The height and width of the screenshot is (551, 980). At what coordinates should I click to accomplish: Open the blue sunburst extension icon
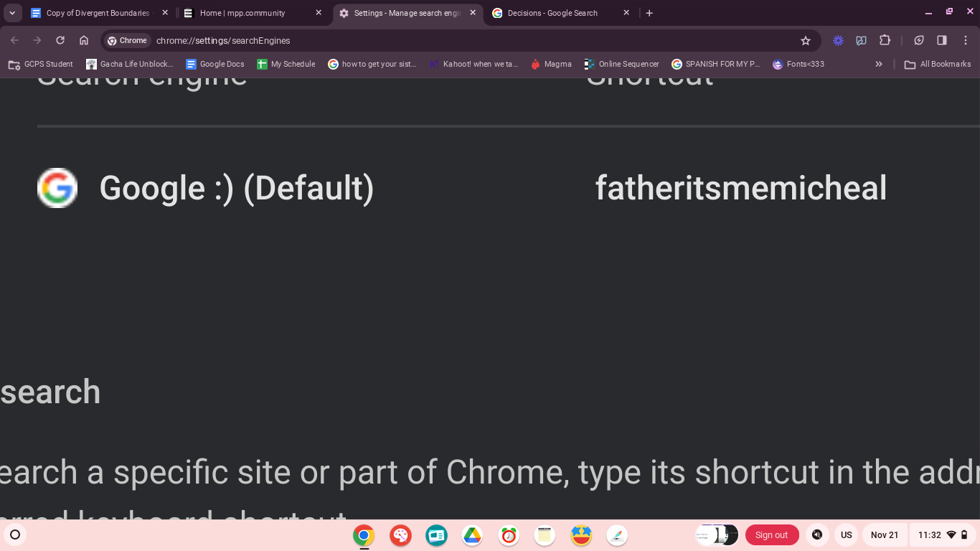[x=838, y=41]
